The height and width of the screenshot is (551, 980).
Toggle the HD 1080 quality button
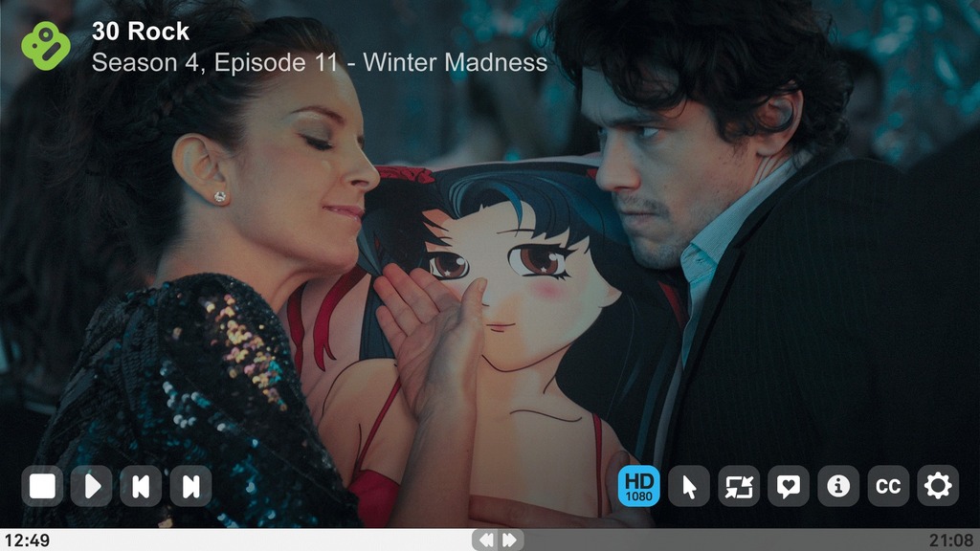638,486
